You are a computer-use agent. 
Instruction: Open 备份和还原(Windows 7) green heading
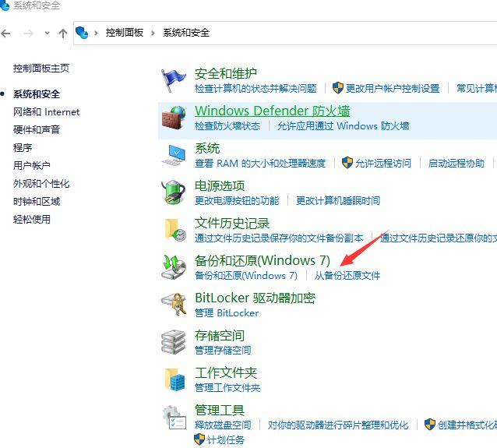263,261
